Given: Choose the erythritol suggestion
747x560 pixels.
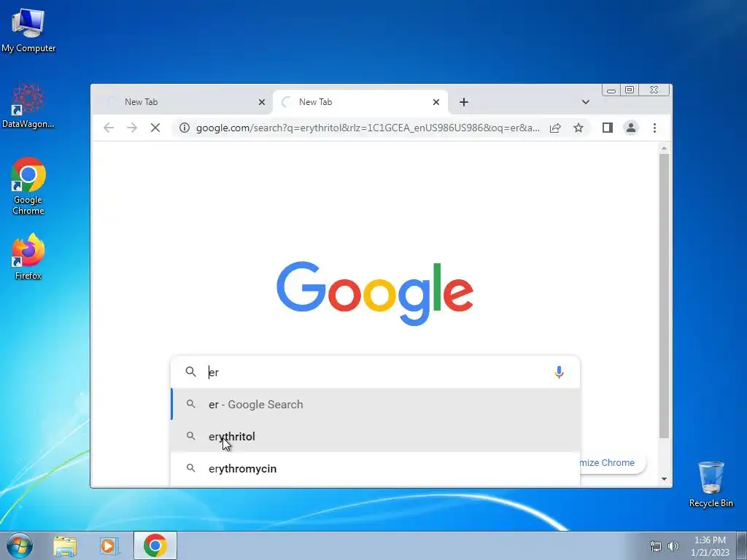Looking at the screenshot, I should click(x=376, y=436).
